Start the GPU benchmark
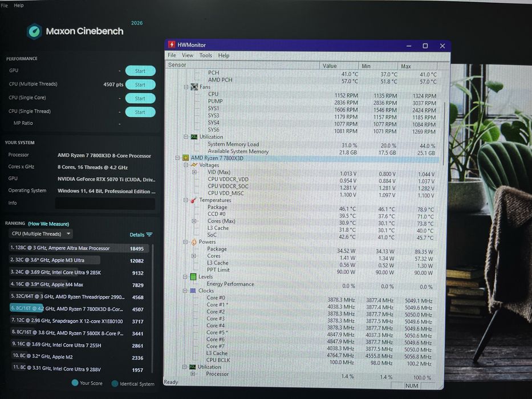This screenshot has height=399, width=532. [x=140, y=71]
